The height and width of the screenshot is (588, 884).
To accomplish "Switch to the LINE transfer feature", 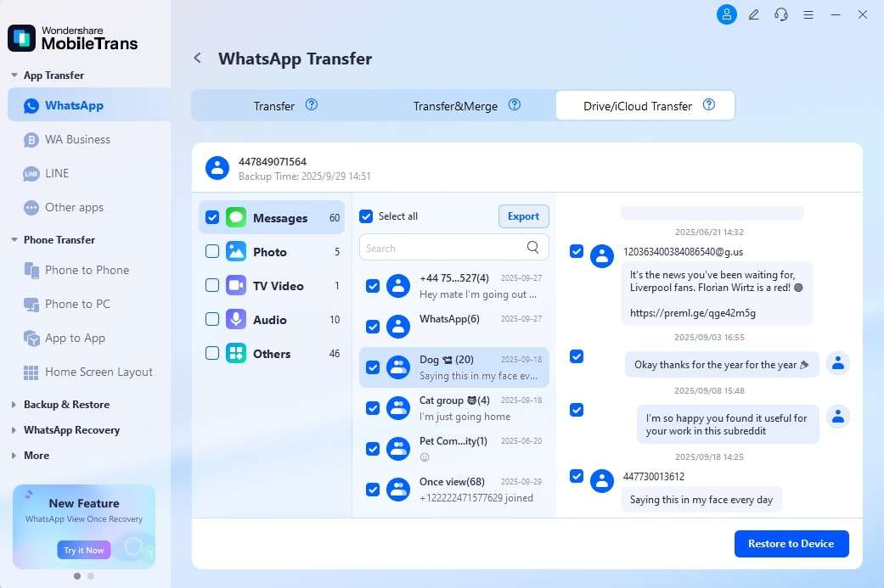I will click(x=57, y=173).
